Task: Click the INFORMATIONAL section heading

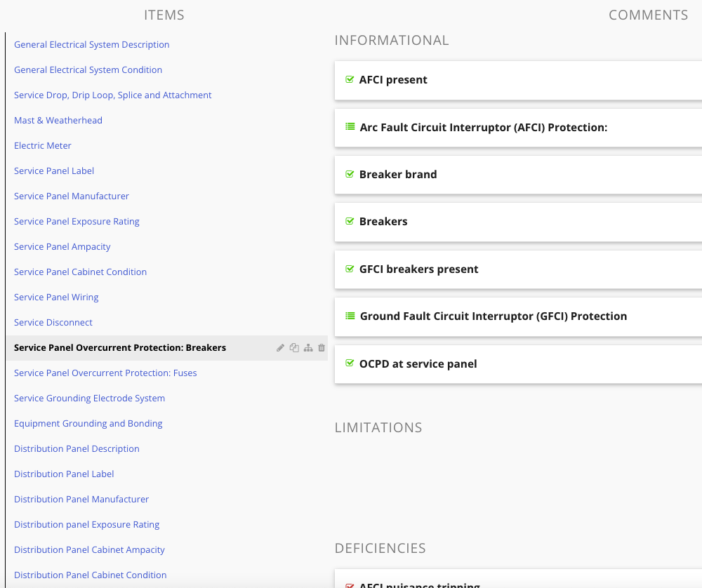Action: coord(392,40)
